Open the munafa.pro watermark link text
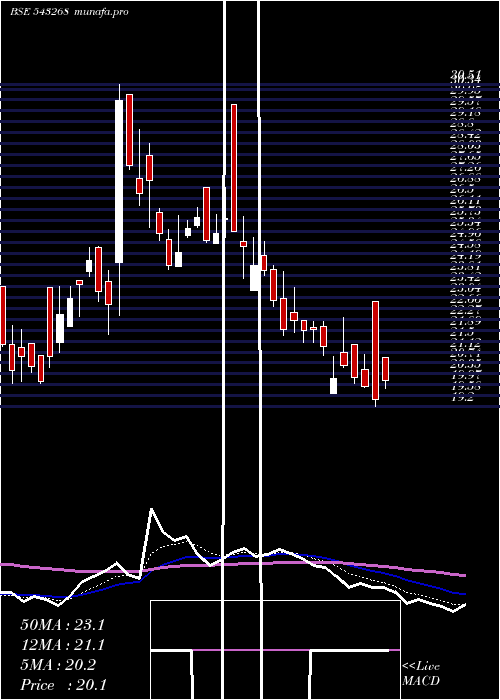The width and height of the screenshot is (500, 700). click(101, 12)
